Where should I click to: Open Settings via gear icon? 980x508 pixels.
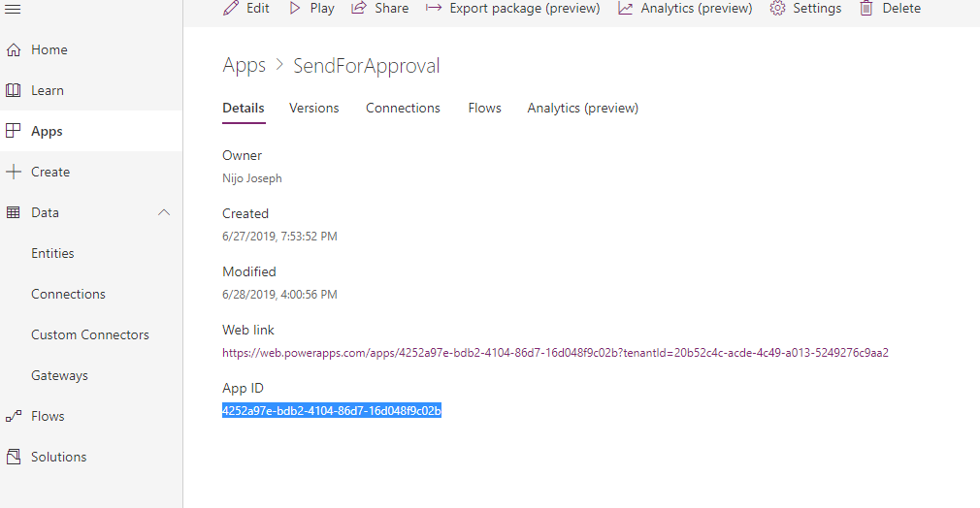777,9
